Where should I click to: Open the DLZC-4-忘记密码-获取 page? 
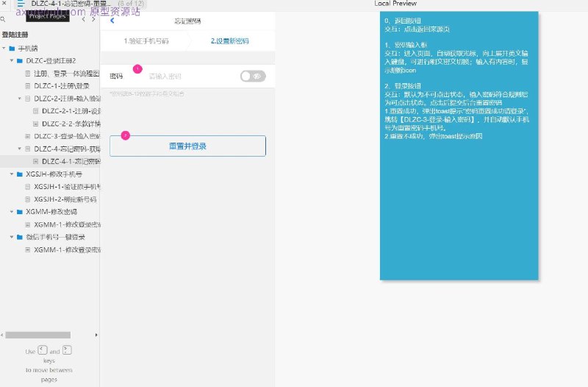click(67, 149)
